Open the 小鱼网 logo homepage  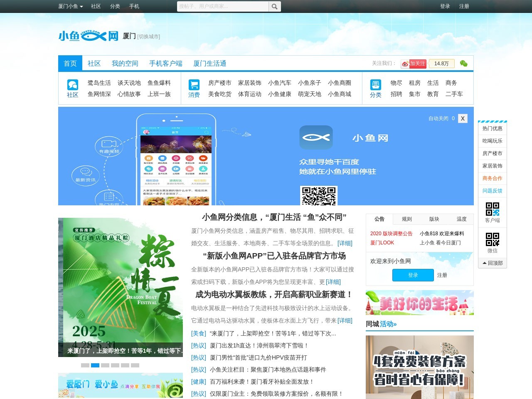click(89, 36)
